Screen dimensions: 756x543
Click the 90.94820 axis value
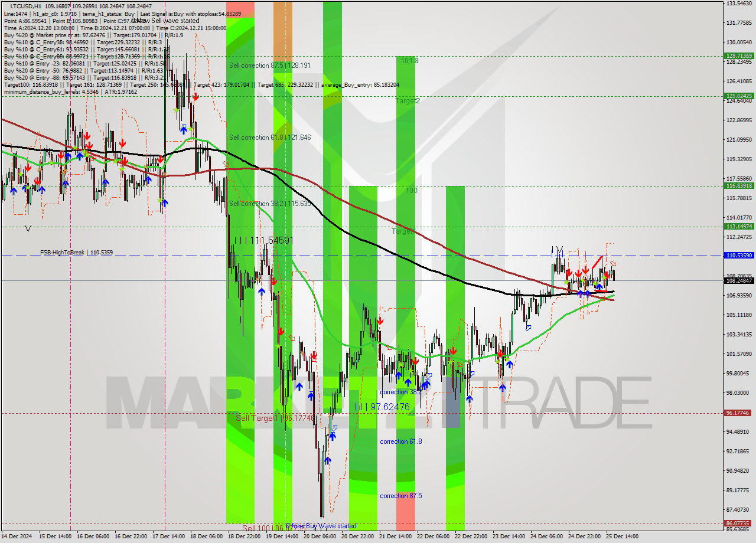(739, 470)
